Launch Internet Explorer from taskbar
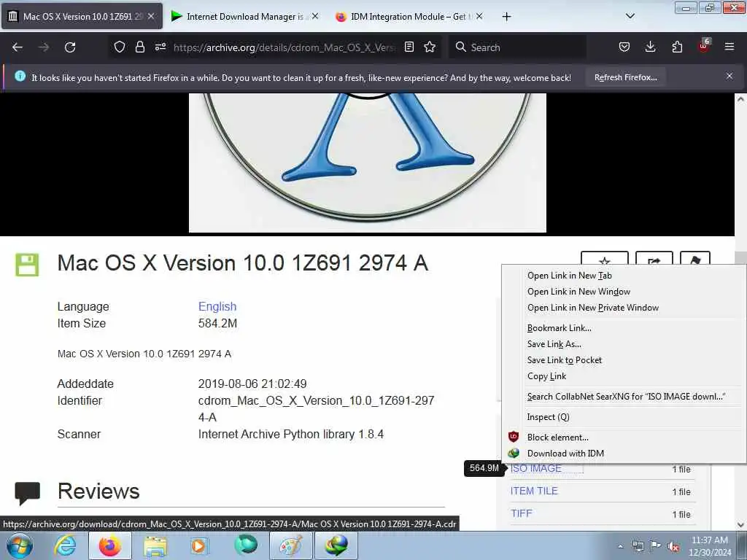Image resolution: width=747 pixels, height=560 pixels. (65, 545)
